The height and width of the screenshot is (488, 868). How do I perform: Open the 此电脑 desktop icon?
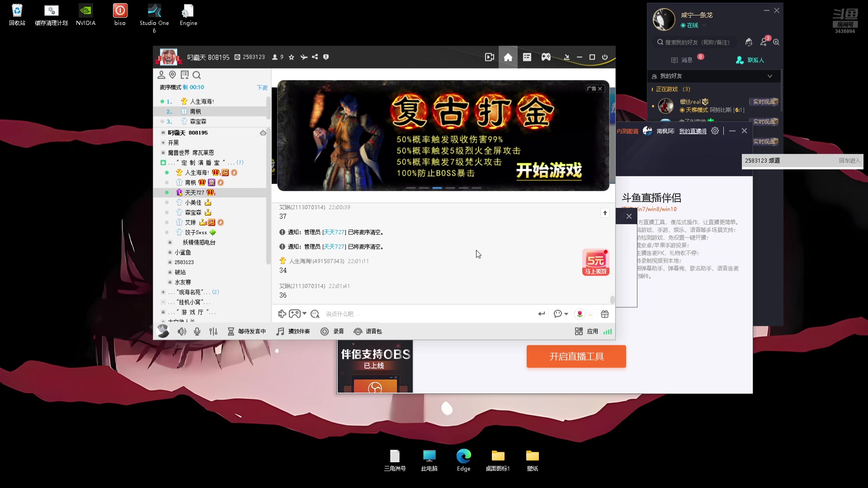pos(429,460)
